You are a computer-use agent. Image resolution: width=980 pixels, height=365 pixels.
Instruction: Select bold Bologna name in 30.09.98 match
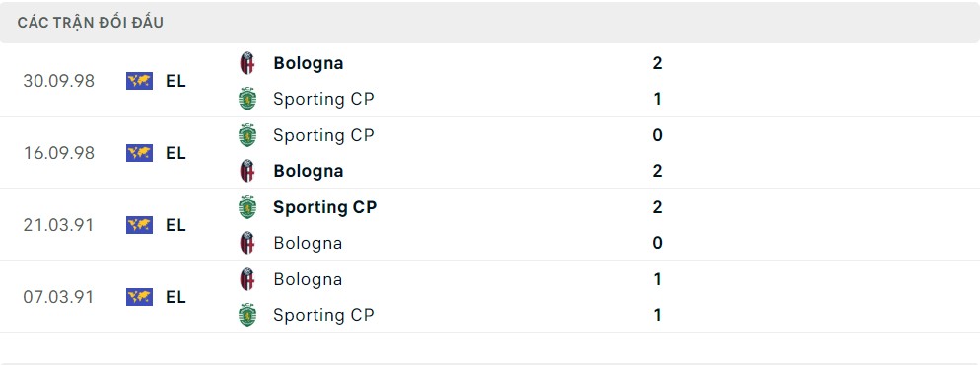coord(309,63)
